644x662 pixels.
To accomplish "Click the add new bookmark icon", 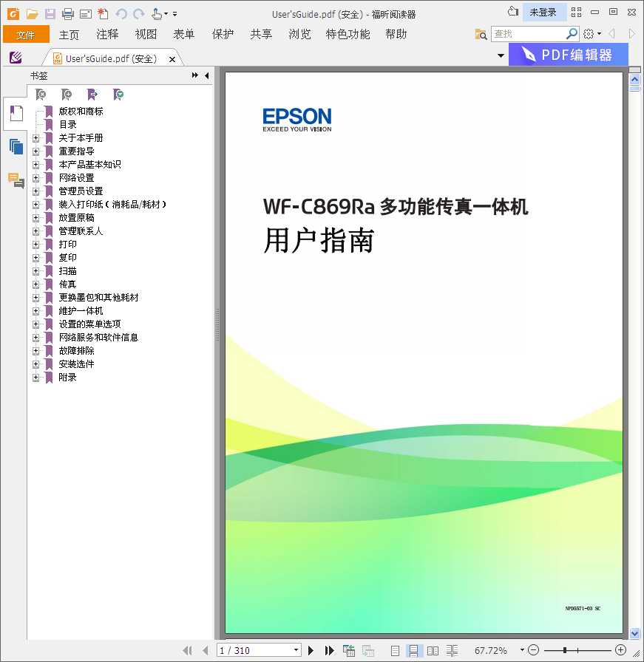I will pos(67,95).
